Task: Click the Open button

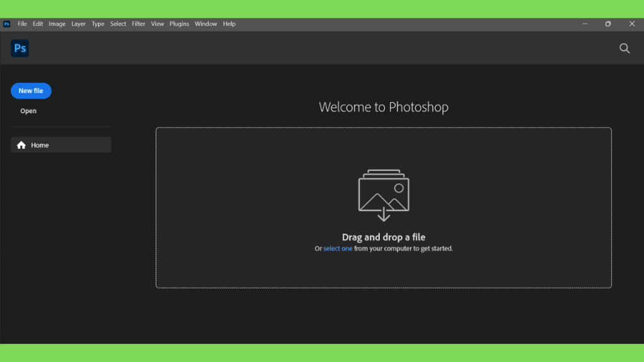Action: pos(28,111)
